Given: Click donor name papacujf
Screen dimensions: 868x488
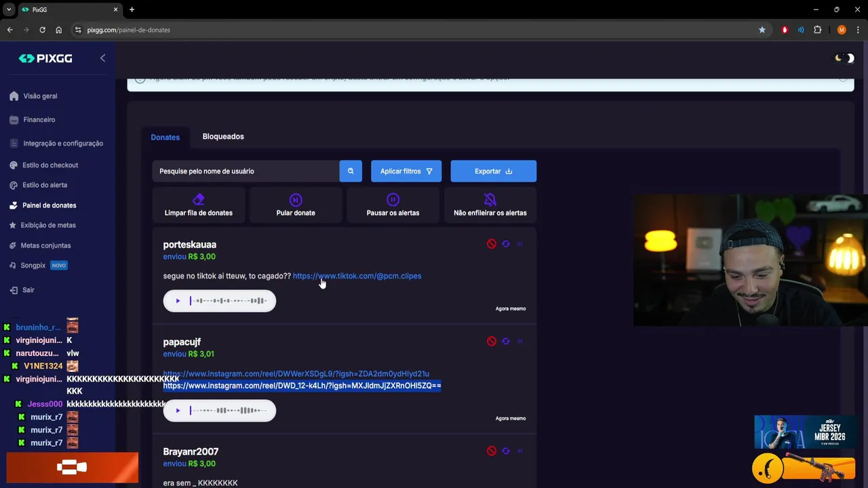Looking at the screenshot, I should [182, 342].
